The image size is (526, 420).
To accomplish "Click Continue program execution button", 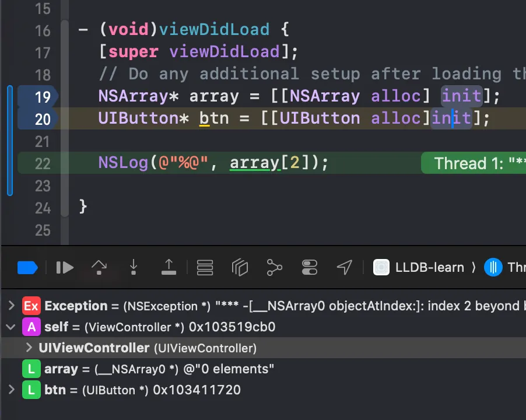I will pyautogui.click(x=65, y=268).
